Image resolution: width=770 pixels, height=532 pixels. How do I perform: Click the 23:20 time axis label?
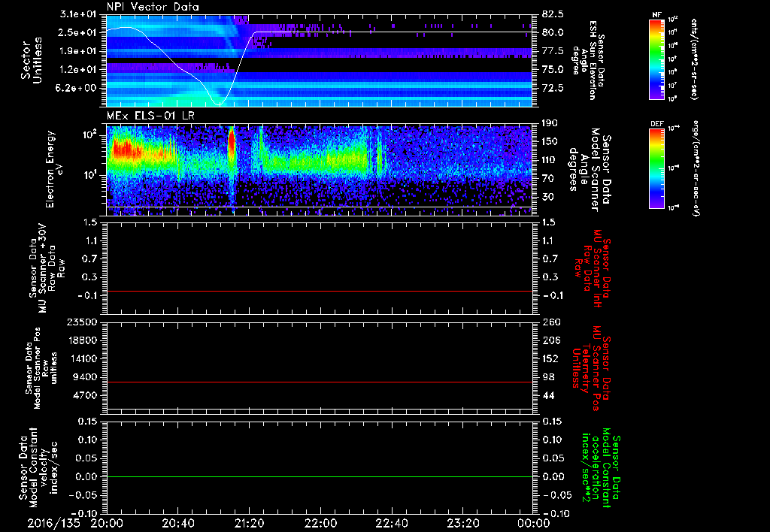pyautogui.click(x=462, y=523)
